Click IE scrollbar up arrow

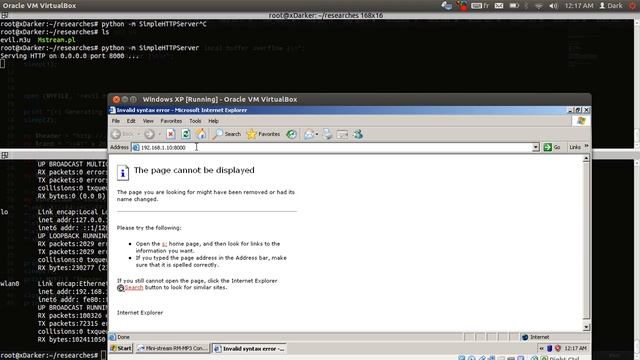(586, 158)
